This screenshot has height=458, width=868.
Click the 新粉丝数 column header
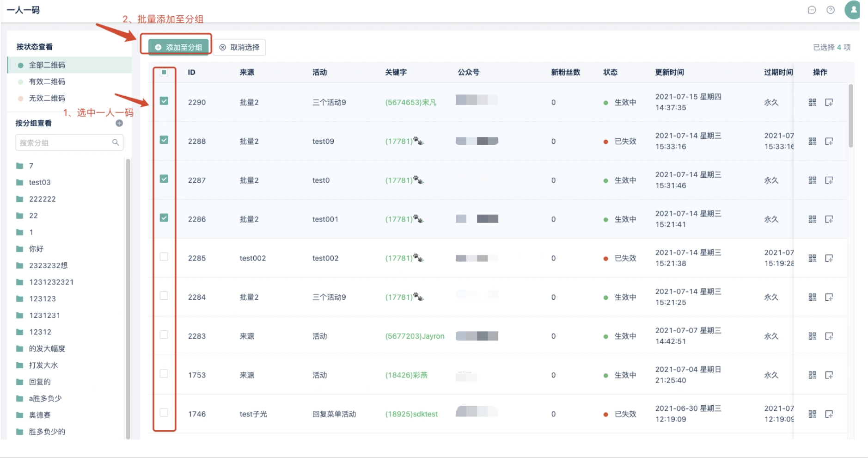(565, 72)
